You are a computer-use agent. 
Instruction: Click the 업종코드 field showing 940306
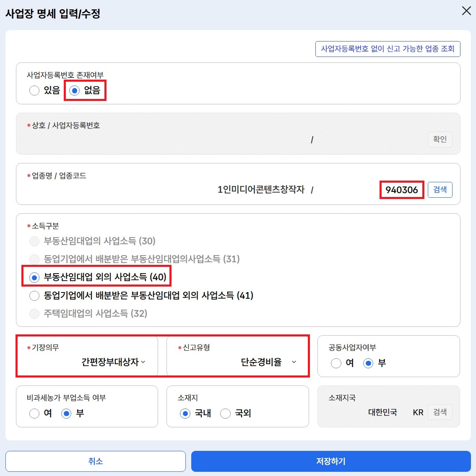click(x=402, y=190)
